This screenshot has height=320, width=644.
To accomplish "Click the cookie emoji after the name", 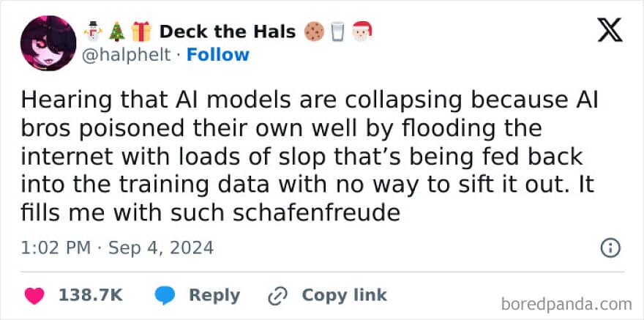I will point(314,31).
